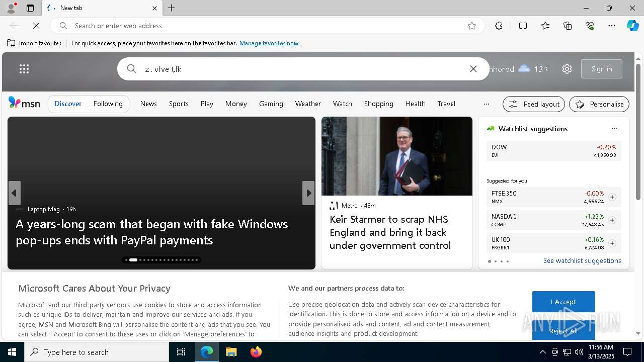Click the Sign in button
Viewport: 644px width, 362px height.
pyautogui.click(x=602, y=69)
